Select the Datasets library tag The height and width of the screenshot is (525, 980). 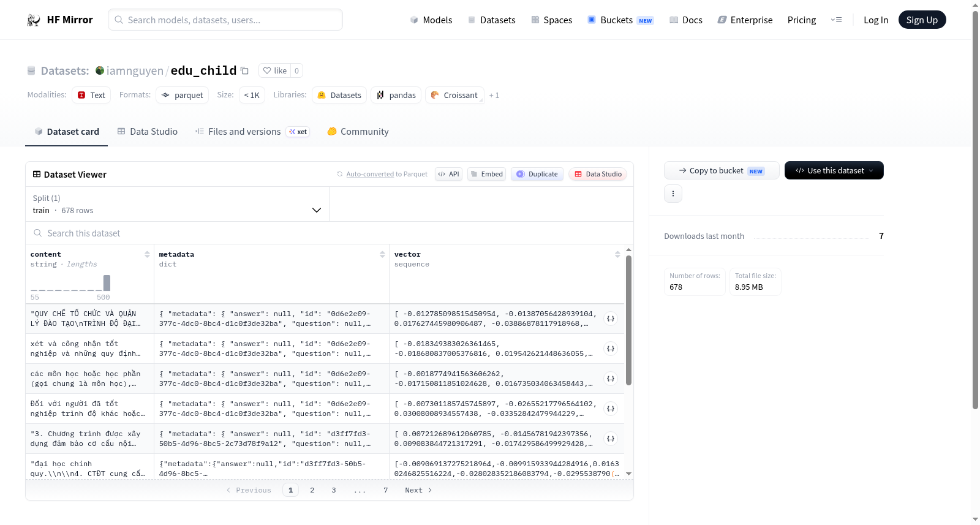coord(339,95)
